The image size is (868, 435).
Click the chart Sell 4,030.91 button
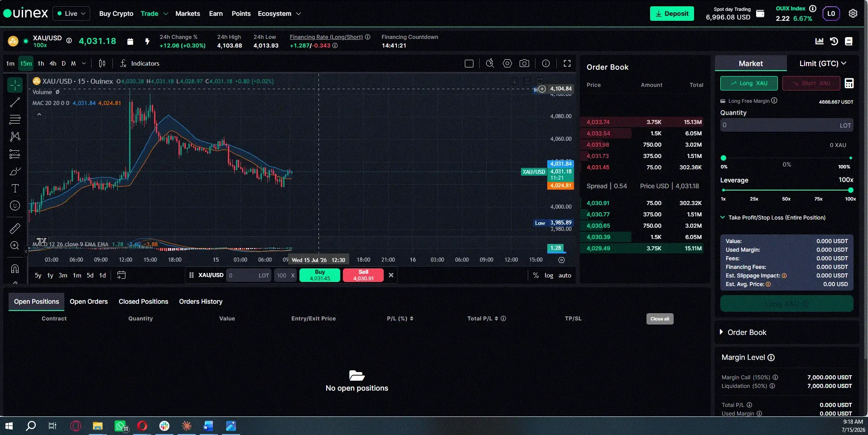(363, 275)
